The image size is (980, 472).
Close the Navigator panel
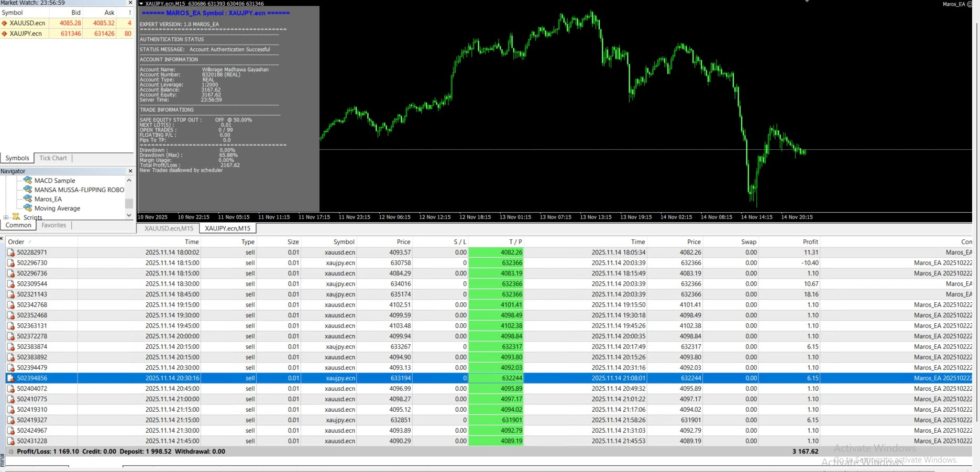click(x=130, y=171)
